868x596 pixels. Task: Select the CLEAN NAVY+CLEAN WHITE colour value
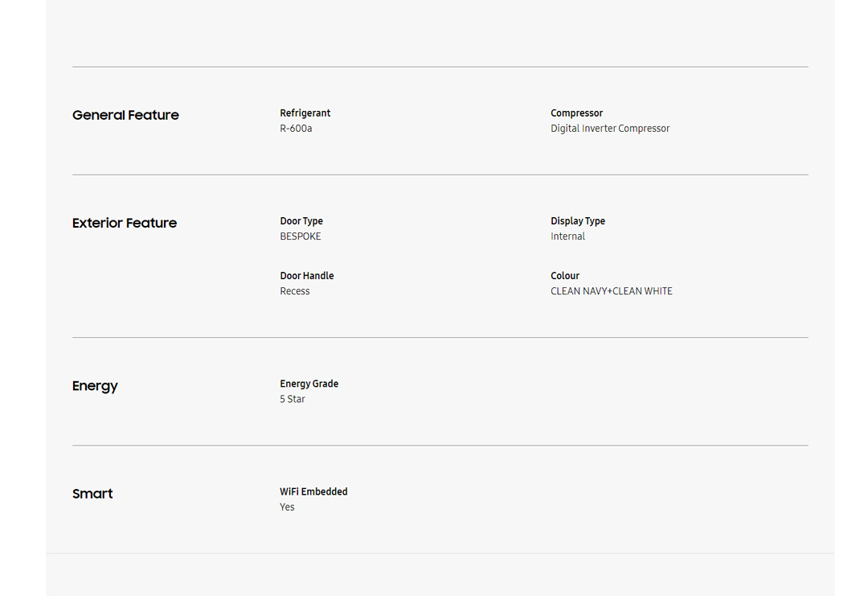(x=612, y=291)
